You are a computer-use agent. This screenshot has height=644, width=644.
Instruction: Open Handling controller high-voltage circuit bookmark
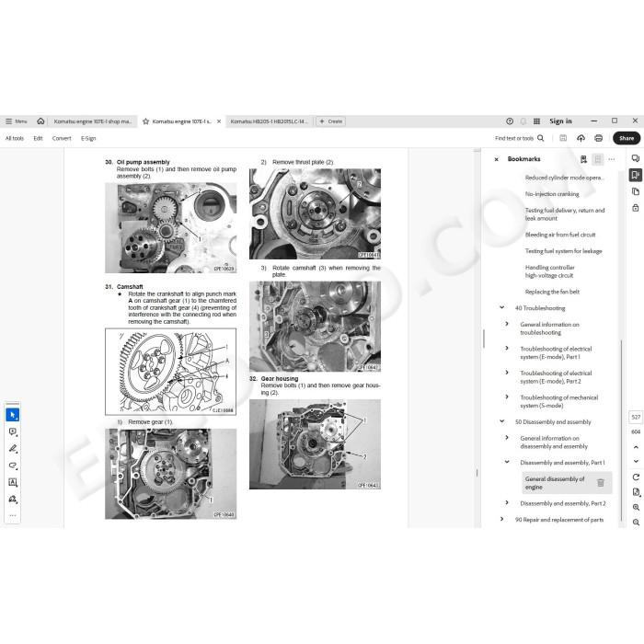coord(549,271)
